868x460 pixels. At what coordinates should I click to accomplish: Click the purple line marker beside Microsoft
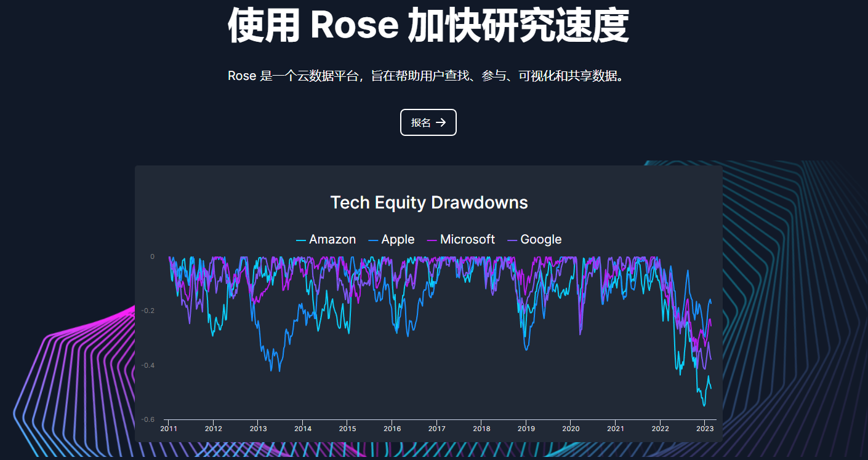[433, 239]
